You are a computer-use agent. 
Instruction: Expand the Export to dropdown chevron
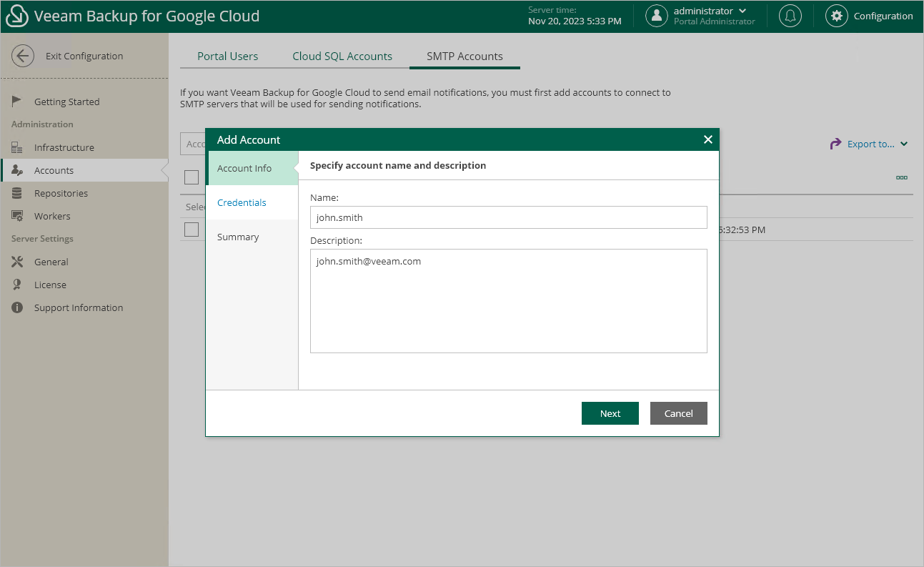[x=904, y=144]
